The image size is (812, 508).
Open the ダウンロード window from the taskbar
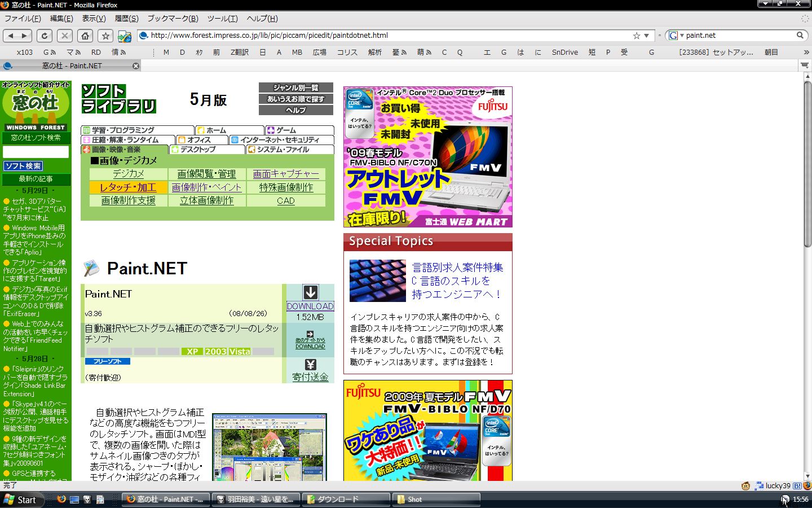click(x=347, y=500)
